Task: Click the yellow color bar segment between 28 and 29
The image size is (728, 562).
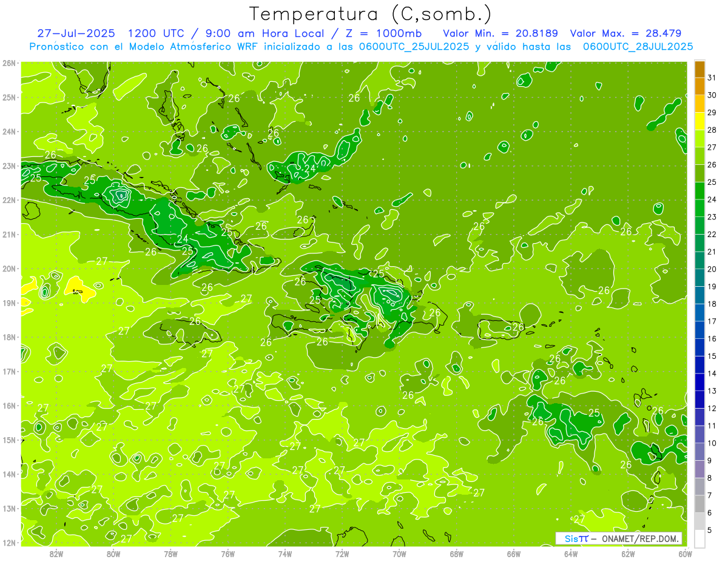Action: (699, 121)
